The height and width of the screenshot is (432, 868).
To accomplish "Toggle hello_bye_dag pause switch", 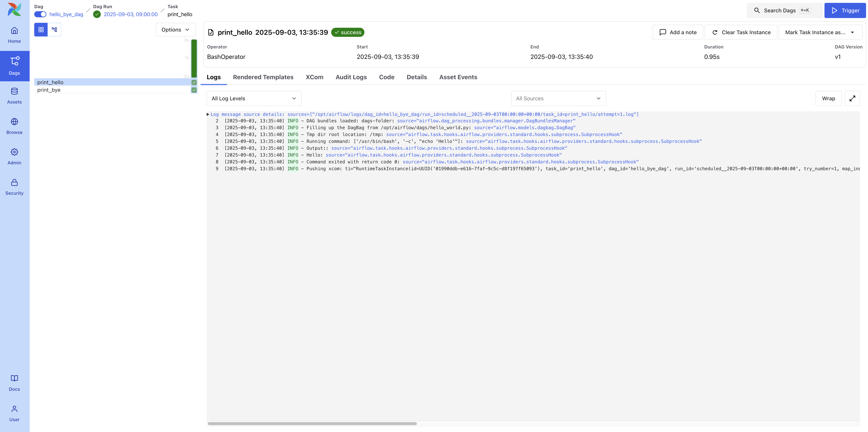I will pos(40,14).
